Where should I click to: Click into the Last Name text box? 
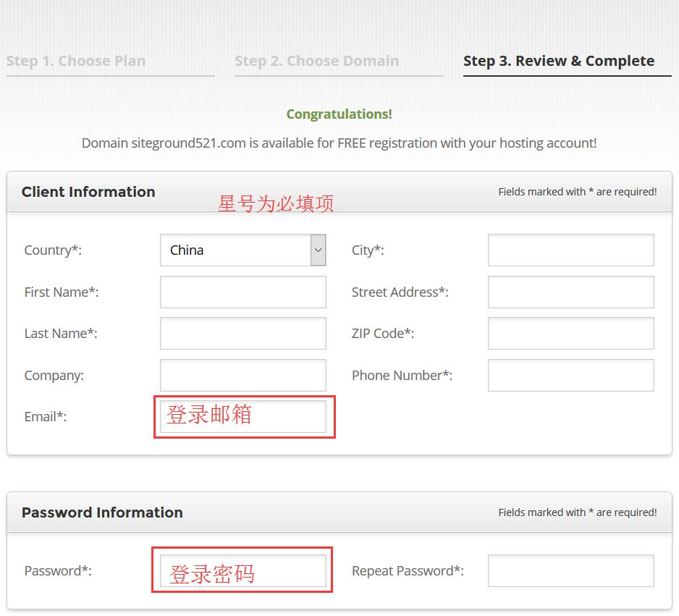pos(242,334)
